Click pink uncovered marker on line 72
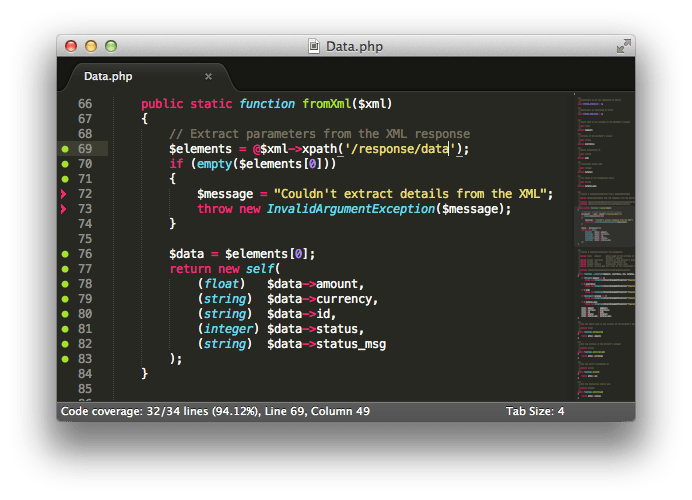The height and width of the screenshot is (500, 692). click(x=65, y=194)
